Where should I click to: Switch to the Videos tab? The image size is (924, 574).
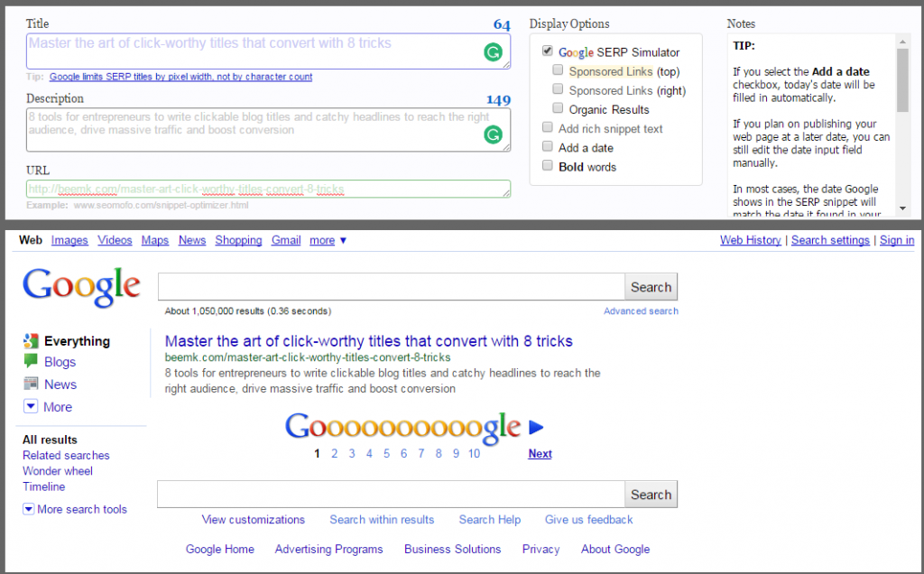click(x=115, y=240)
